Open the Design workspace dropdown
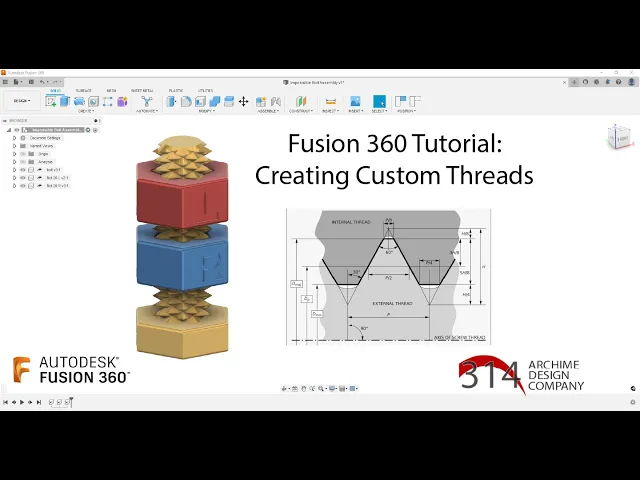 pyautogui.click(x=22, y=101)
